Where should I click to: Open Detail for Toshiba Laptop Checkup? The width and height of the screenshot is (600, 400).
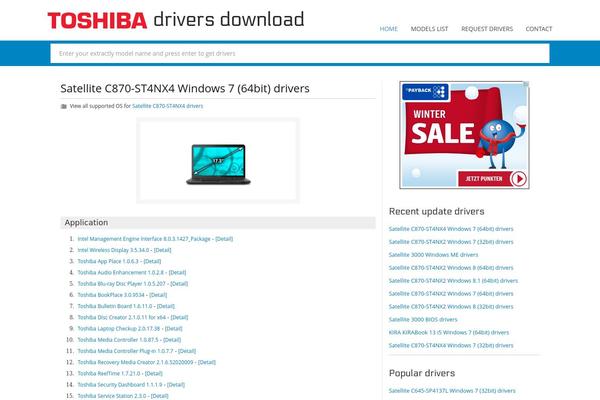(173, 328)
